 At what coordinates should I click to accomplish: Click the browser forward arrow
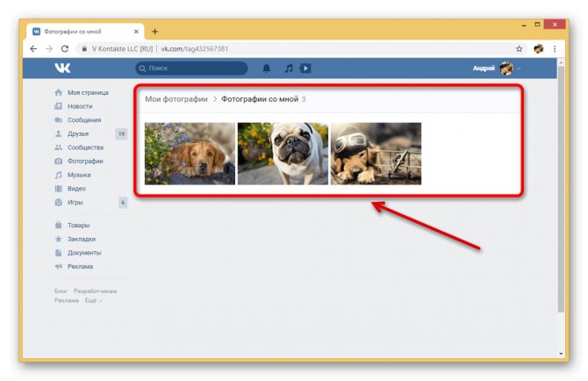click(49, 49)
